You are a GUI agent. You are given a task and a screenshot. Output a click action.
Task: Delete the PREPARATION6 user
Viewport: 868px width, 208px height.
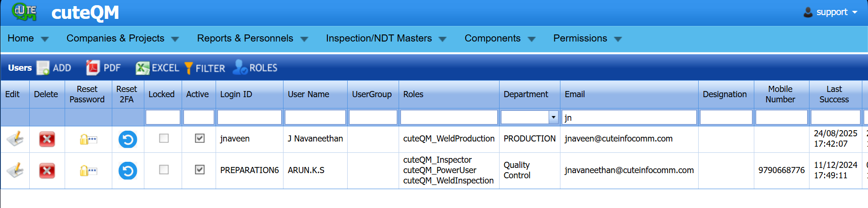click(47, 171)
